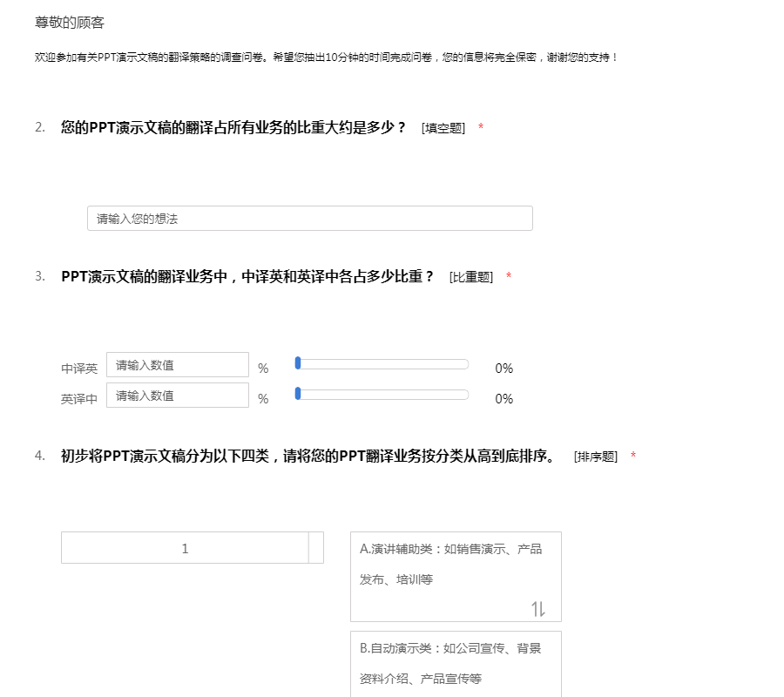Click the 请输入您的想法 text field
The height and width of the screenshot is (697, 784).
[x=309, y=219]
